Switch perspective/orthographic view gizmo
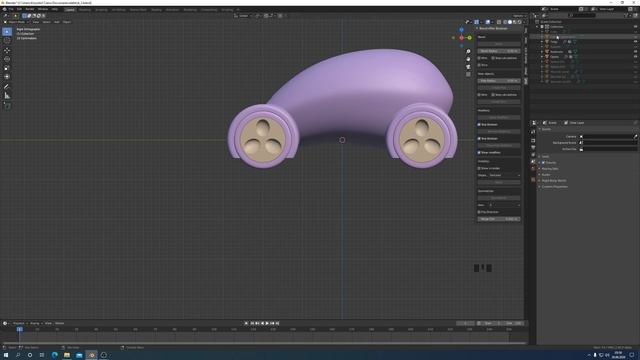640x360 pixels. (x=468, y=74)
